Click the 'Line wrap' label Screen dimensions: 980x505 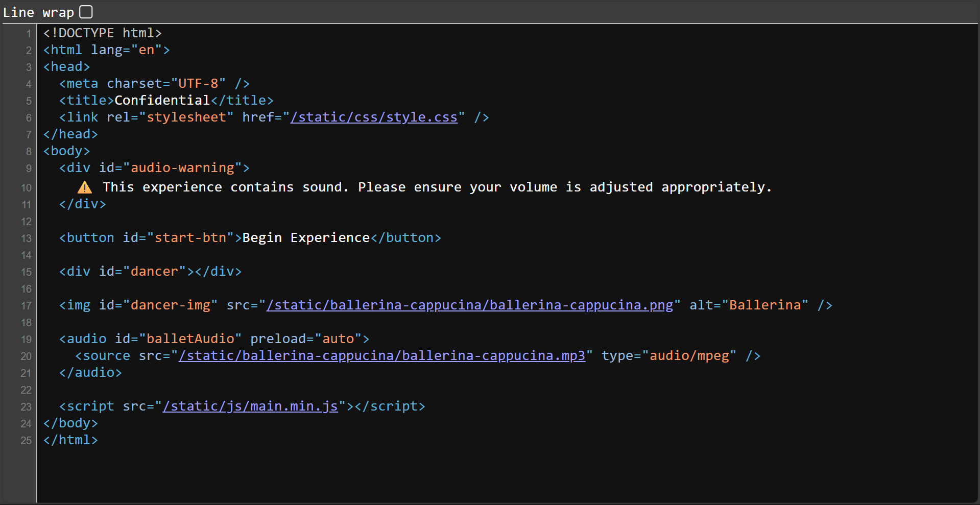pyautogui.click(x=39, y=12)
